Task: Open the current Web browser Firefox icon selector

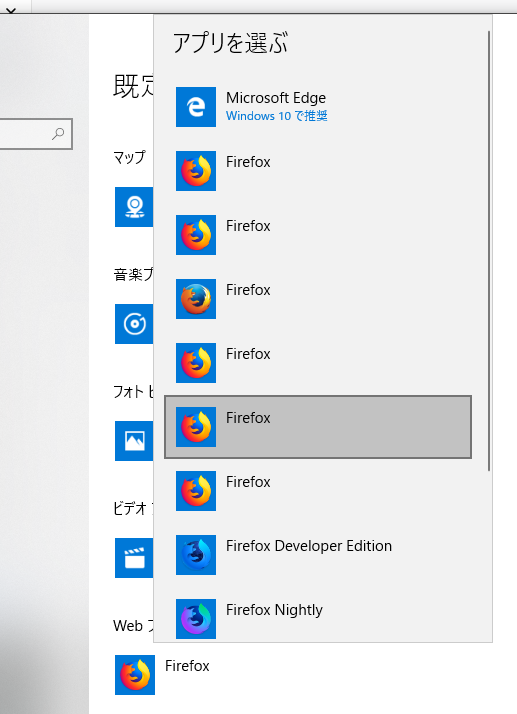Action: (x=135, y=675)
